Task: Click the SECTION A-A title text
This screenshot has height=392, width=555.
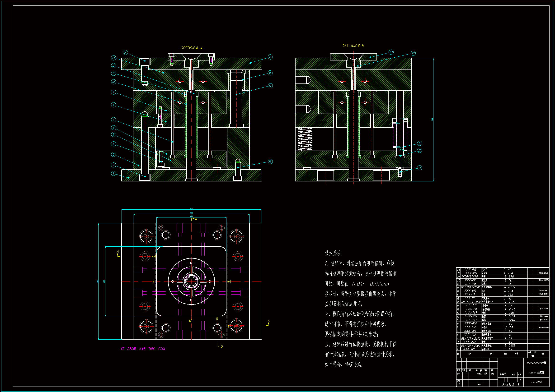Action: click(191, 48)
